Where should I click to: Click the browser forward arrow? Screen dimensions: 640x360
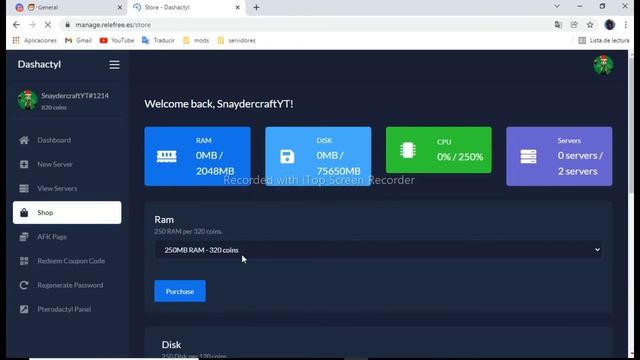[32, 25]
